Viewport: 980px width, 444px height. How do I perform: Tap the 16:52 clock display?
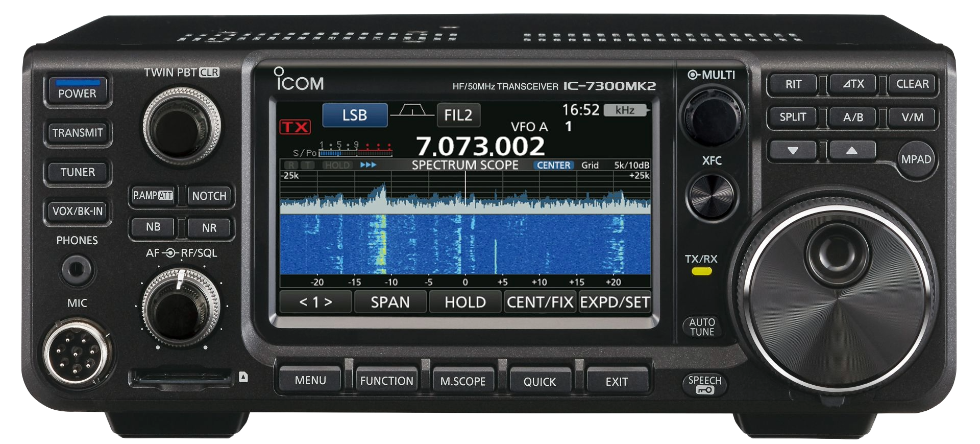[x=580, y=110]
